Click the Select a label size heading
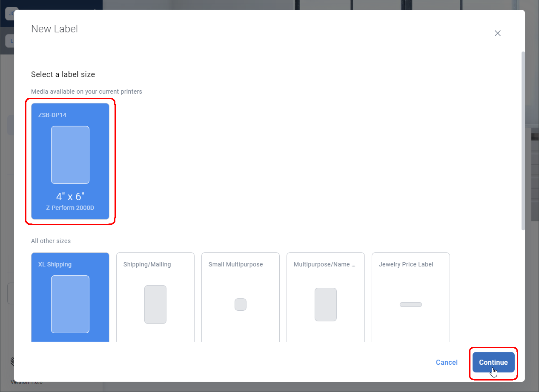 tap(63, 74)
